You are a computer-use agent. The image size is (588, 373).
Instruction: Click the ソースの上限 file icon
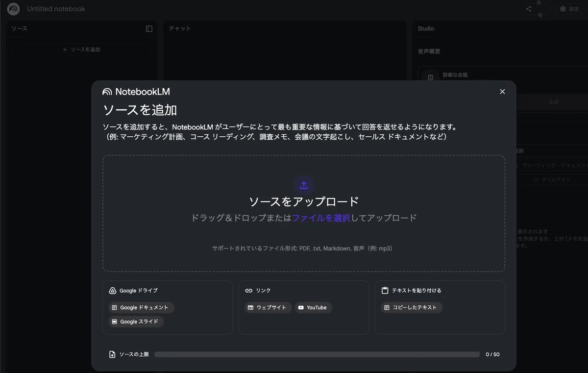(x=112, y=354)
